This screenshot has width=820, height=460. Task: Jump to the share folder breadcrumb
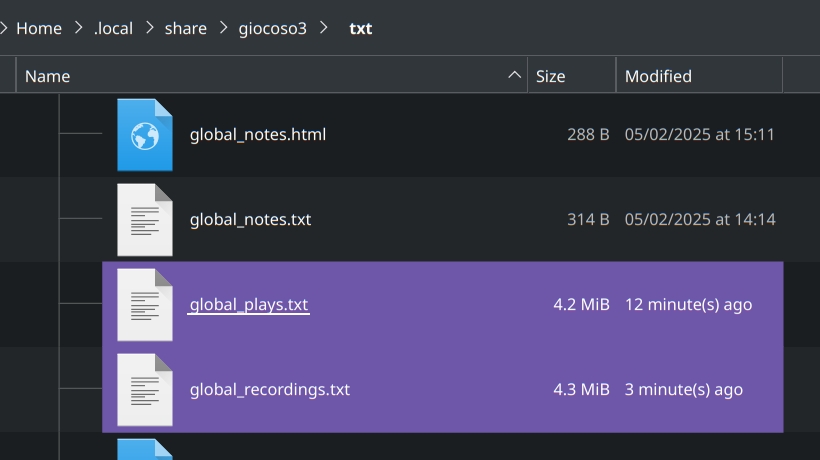point(186,29)
